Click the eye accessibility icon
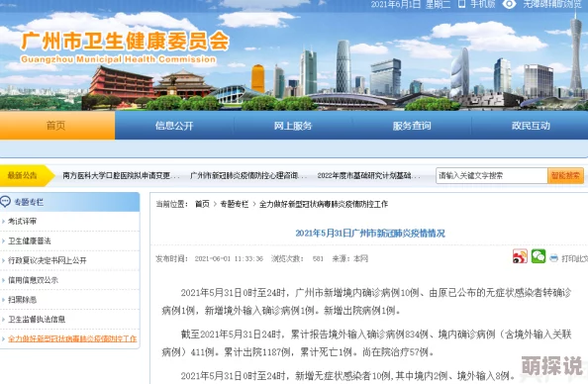The width and height of the screenshot is (588, 384). click(x=509, y=5)
